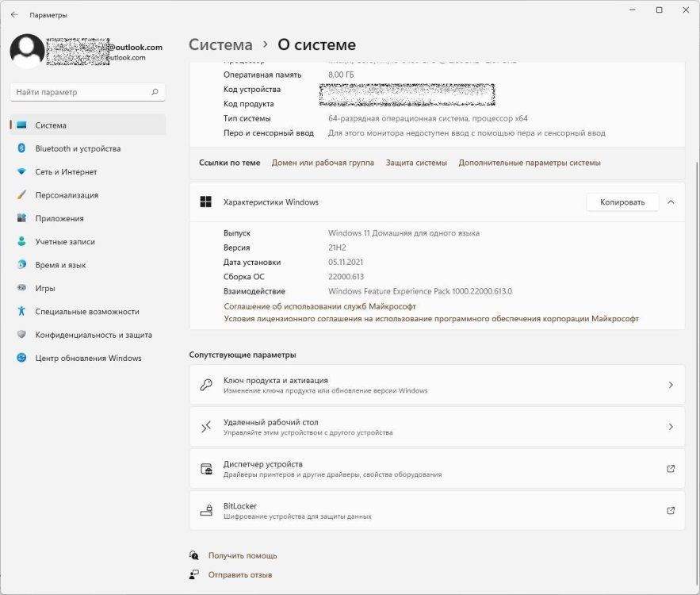Open Ключ продукта и активация chevron
Screen dimensions: 700x595
pyautogui.click(x=671, y=385)
